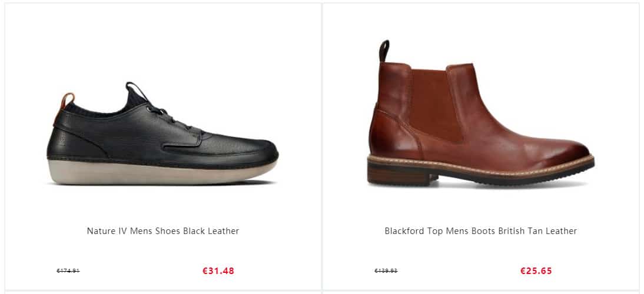The height and width of the screenshot is (294, 644).
Task: Select the €31.48 sale price
Action: [x=218, y=271]
